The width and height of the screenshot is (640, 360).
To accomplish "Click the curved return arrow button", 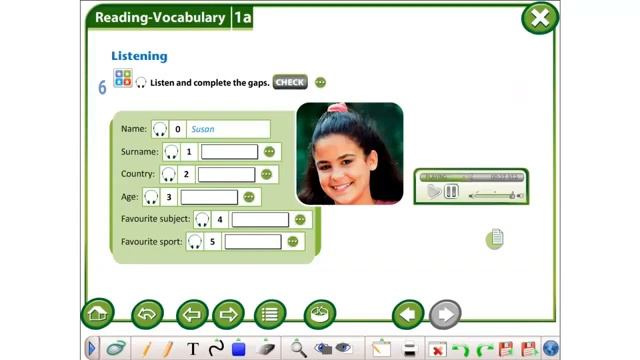I will pyautogui.click(x=147, y=314).
